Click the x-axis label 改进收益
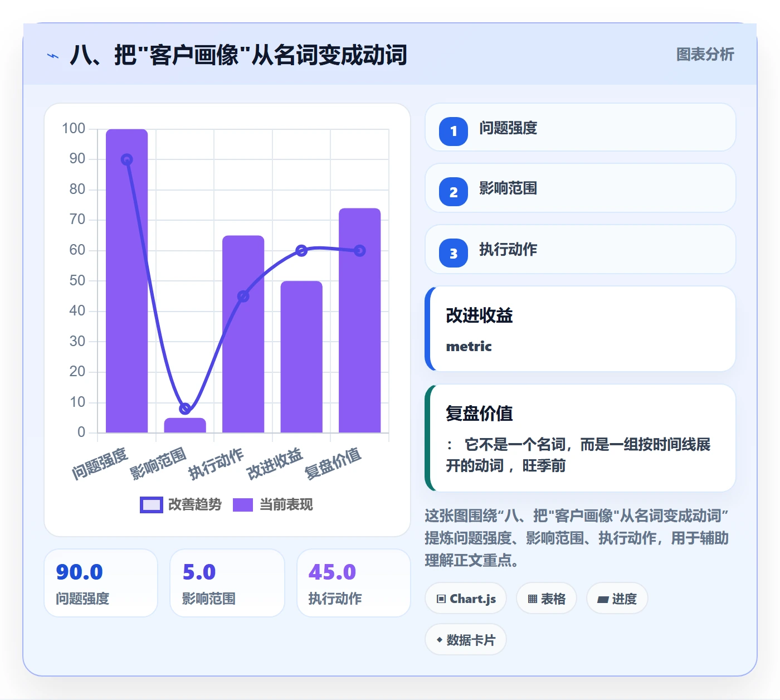Image resolution: width=780 pixels, height=700 pixels. pos(275,463)
